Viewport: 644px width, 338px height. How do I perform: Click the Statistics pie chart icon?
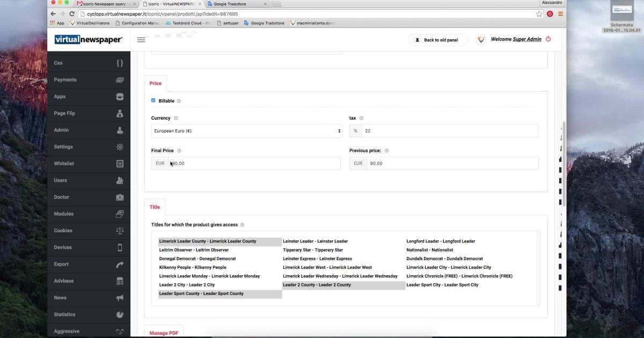click(x=120, y=314)
